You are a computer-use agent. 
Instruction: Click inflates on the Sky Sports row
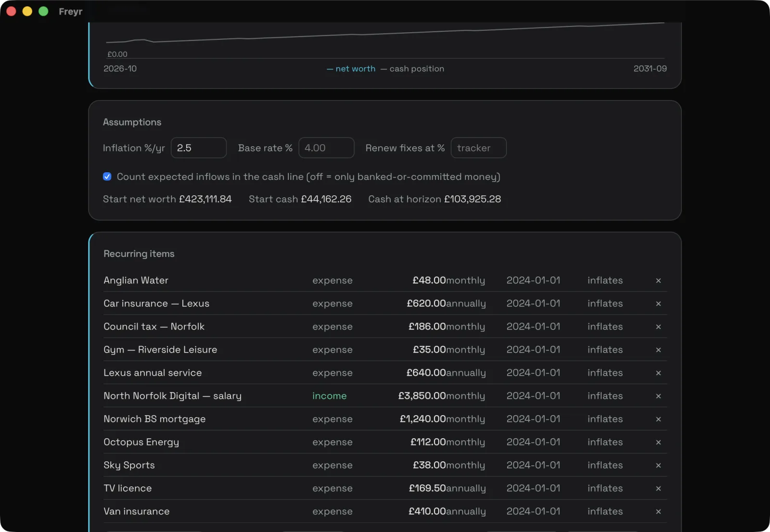605,465
